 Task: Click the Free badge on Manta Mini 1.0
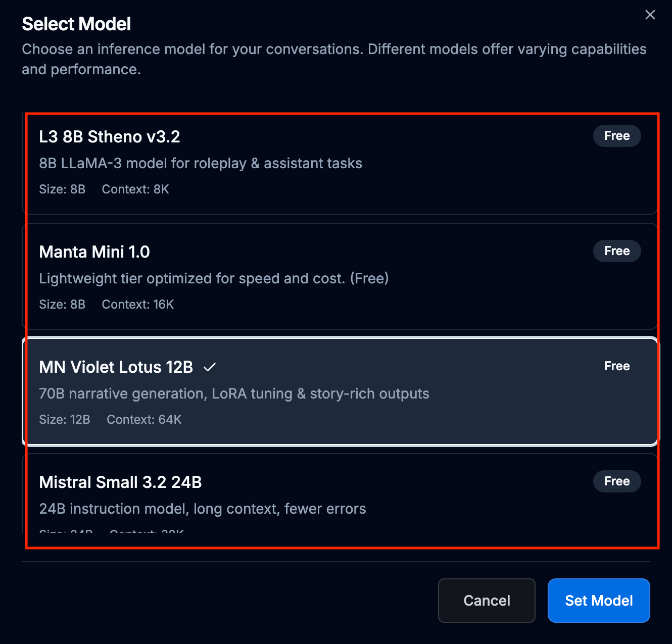coord(616,251)
